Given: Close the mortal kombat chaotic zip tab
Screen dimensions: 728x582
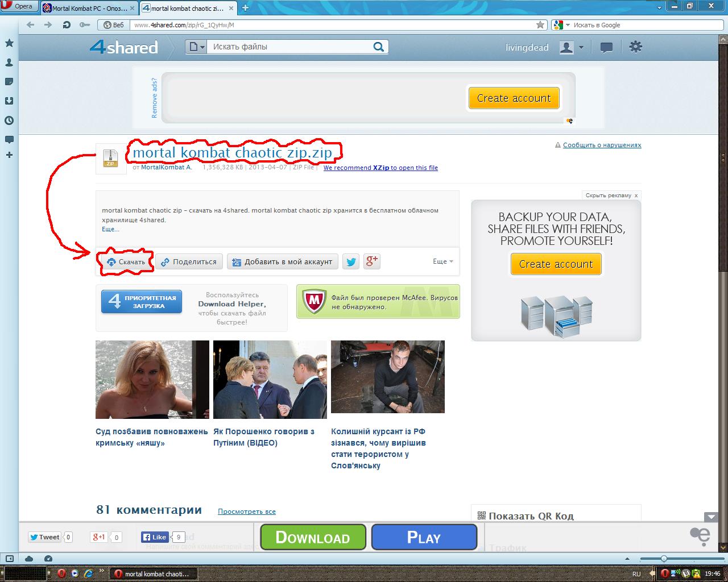Looking at the screenshot, I should coord(231,9).
